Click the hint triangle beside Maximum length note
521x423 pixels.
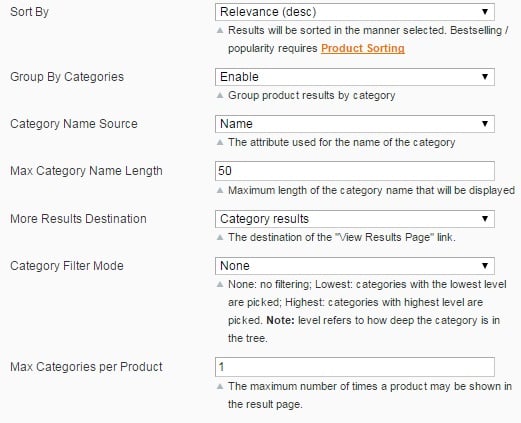pos(220,190)
